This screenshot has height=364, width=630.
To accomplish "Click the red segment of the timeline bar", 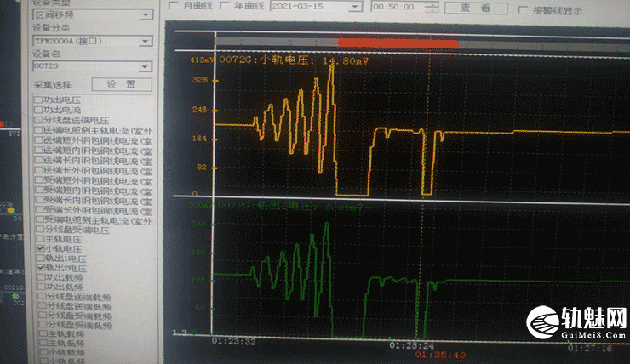I will 398,43.
